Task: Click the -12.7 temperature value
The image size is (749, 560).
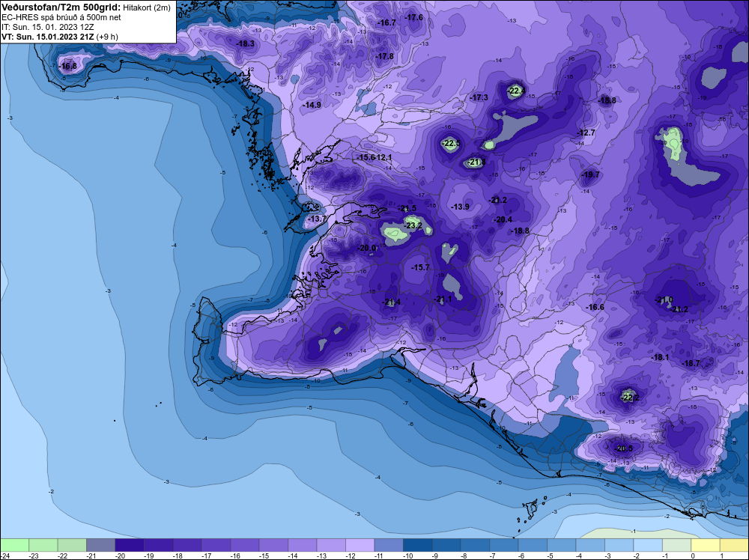Action: click(x=586, y=133)
